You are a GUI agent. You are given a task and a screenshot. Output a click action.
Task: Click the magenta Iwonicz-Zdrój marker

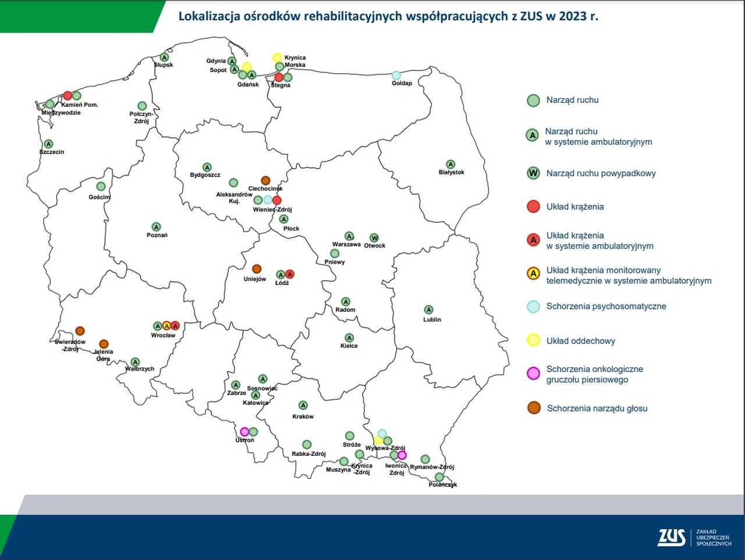click(402, 455)
